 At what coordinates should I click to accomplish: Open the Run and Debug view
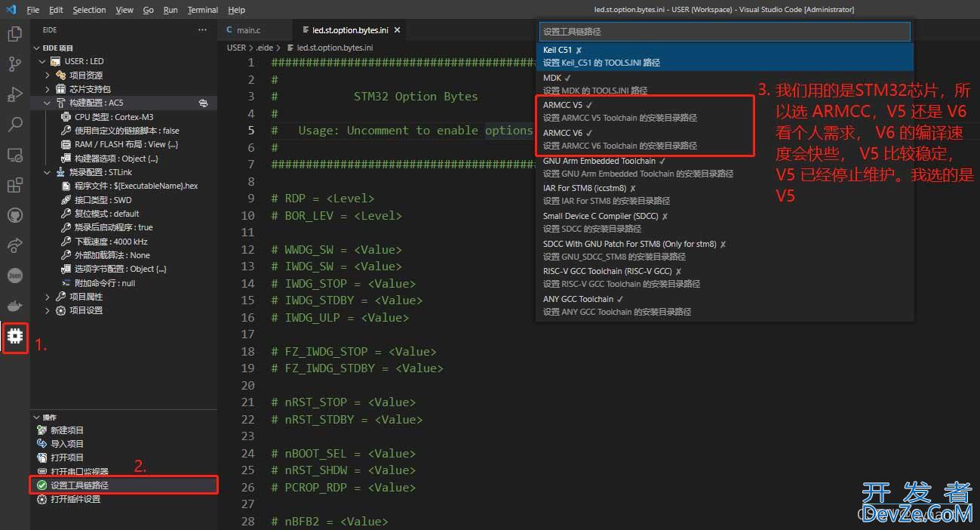14,94
